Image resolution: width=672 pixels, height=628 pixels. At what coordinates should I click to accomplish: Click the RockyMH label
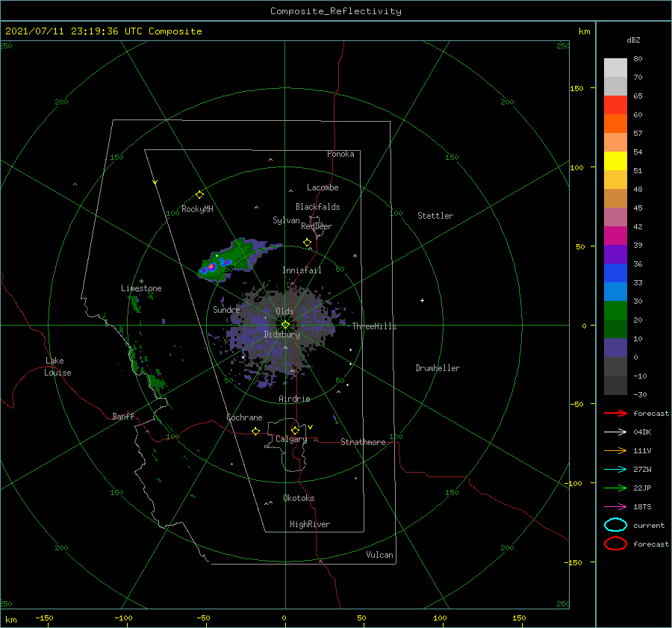197,209
